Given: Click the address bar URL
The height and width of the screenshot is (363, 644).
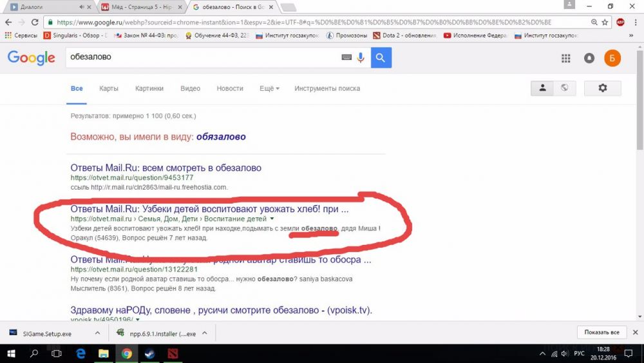Looking at the screenshot, I should point(304,22).
